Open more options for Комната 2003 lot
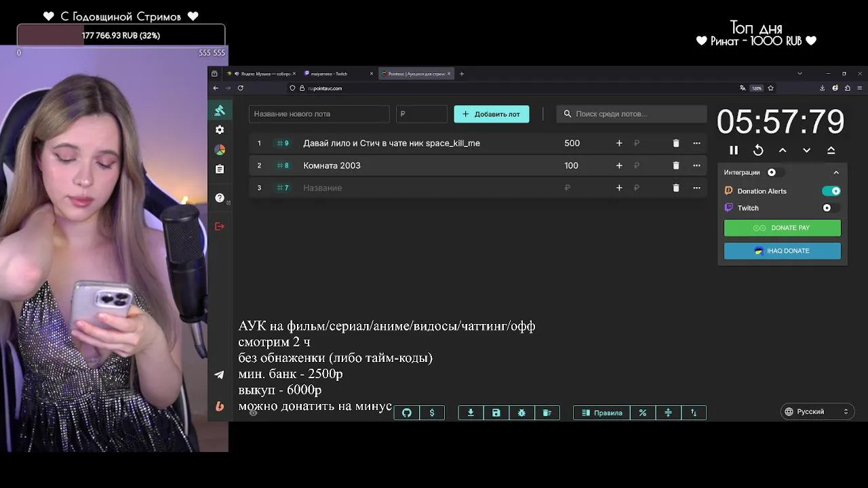 pos(696,165)
